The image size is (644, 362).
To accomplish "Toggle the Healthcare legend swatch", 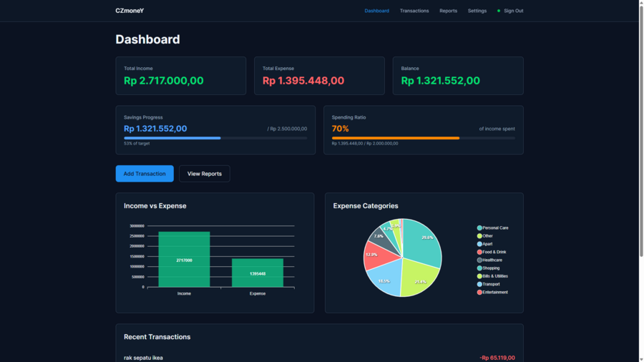I will [x=479, y=260].
